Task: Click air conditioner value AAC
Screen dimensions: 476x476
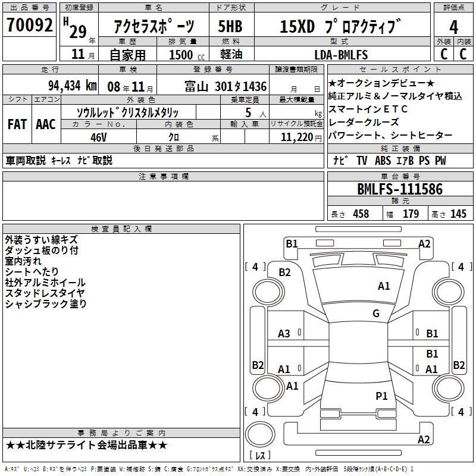Action: point(46,124)
